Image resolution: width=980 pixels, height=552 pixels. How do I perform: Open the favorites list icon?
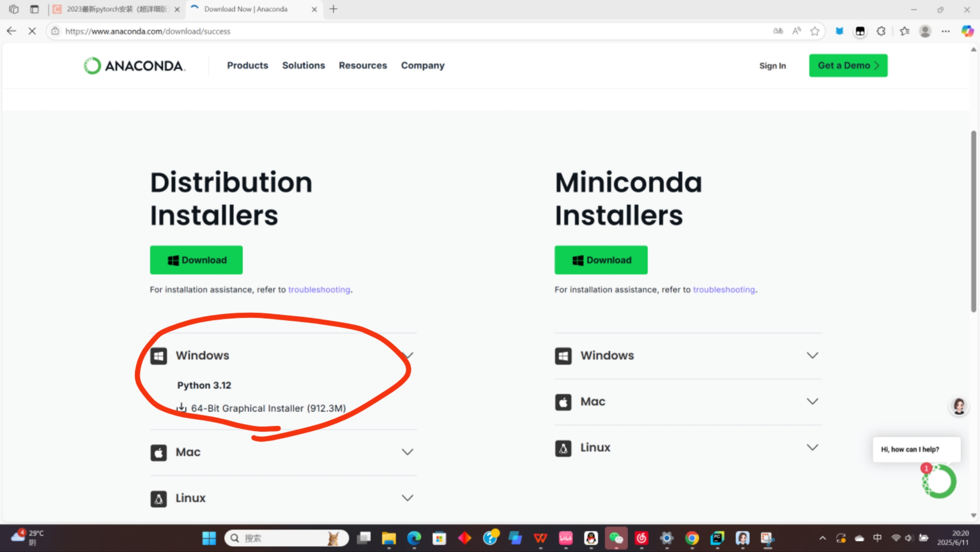(x=905, y=31)
